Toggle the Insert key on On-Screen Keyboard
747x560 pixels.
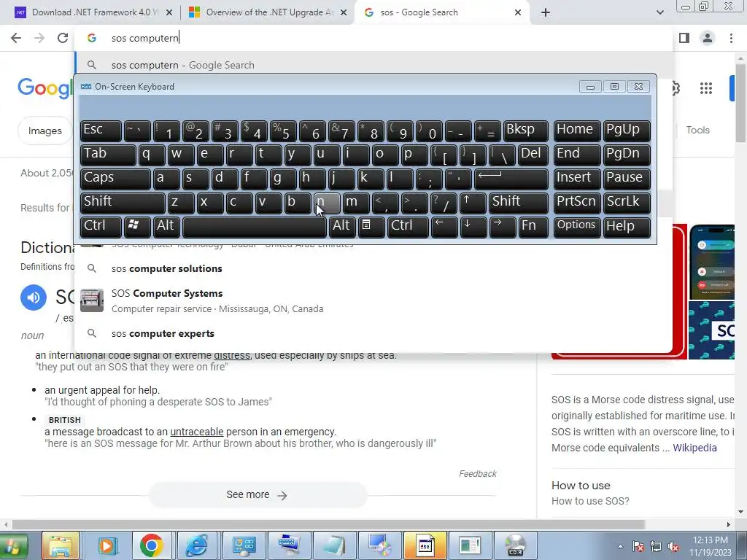pyautogui.click(x=577, y=179)
